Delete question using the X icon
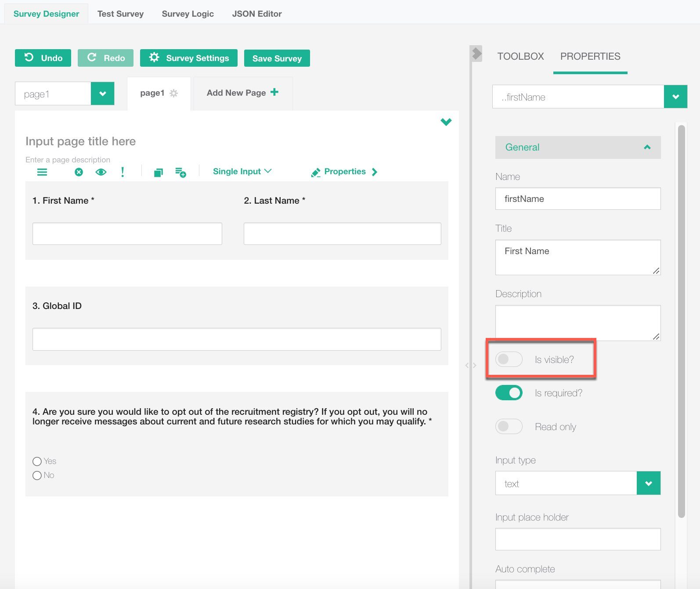This screenshot has height=589, width=700. point(79,172)
